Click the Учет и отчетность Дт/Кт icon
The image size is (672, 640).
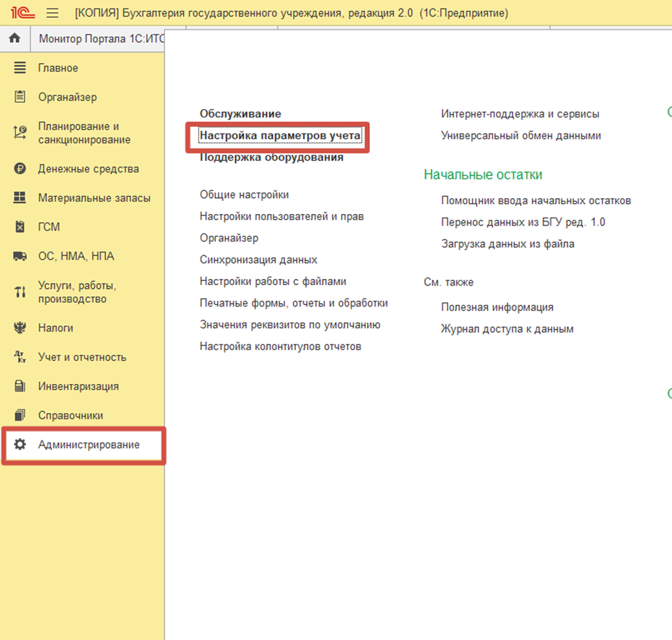point(20,357)
